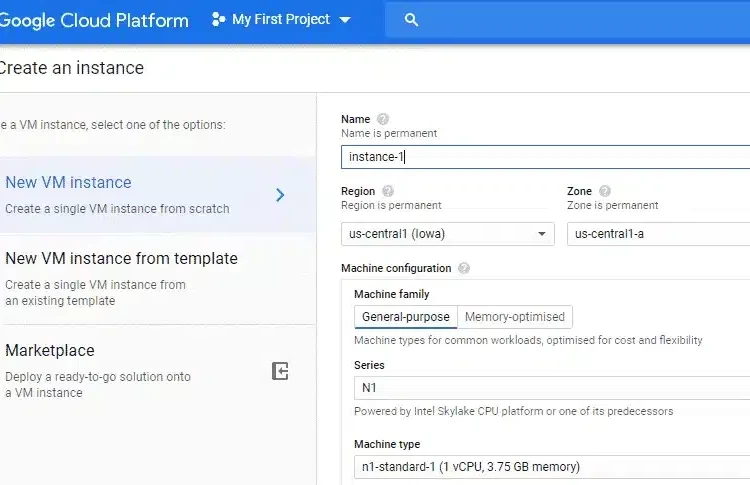Viewport: 750px width, 485px height.
Task: Click 'Machine types for common workloads' description
Action: [528, 340]
